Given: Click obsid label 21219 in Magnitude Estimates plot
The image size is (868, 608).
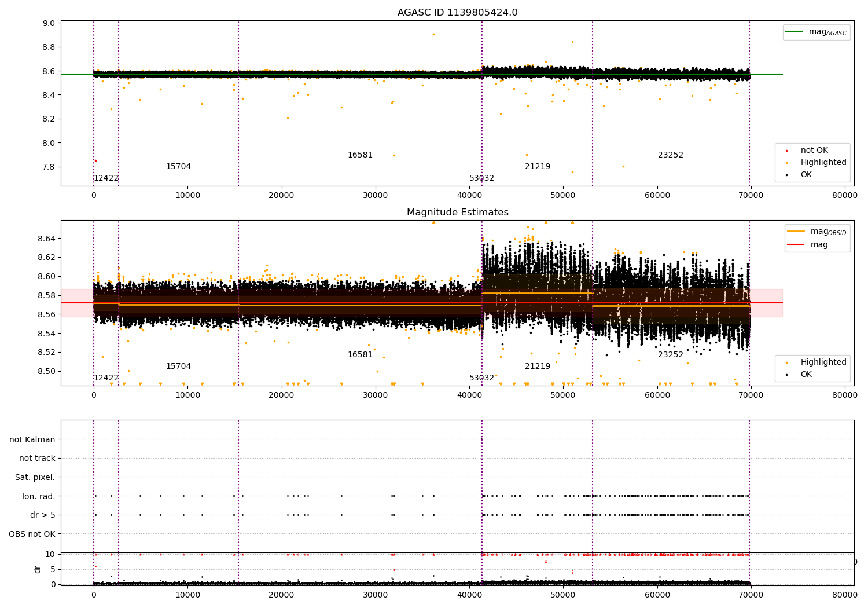Looking at the screenshot, I should [x=538, y=367].
